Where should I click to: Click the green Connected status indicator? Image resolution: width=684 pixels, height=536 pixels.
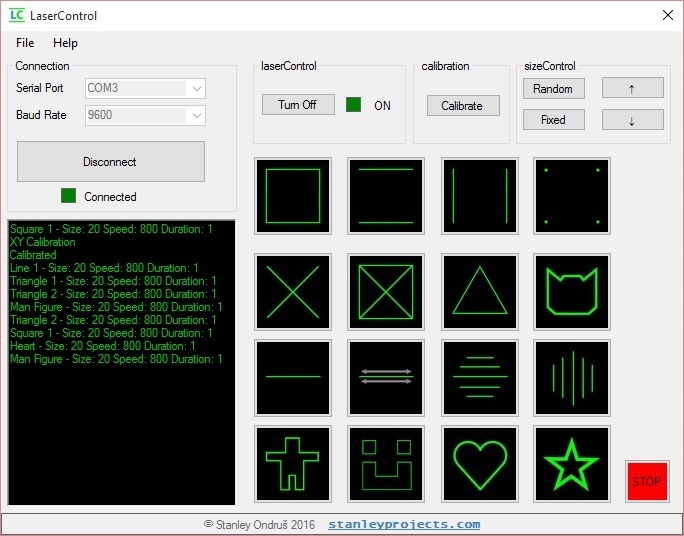click(x=68, y=196)
